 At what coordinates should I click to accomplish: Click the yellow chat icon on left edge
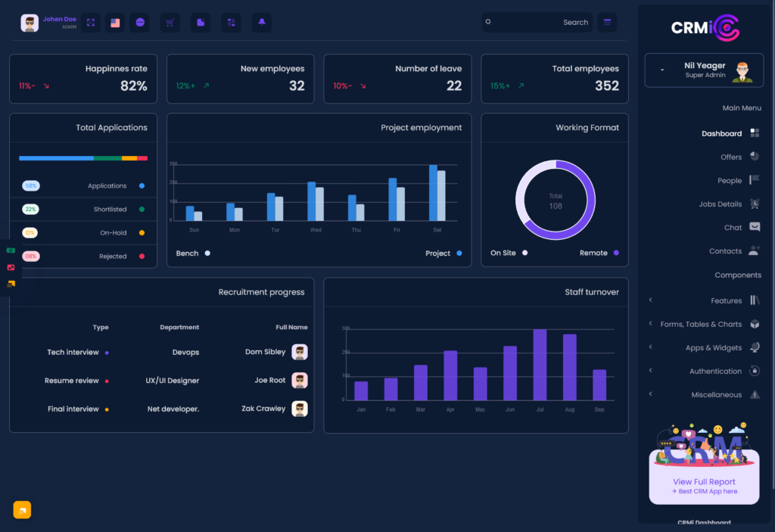tap(11, 285)
